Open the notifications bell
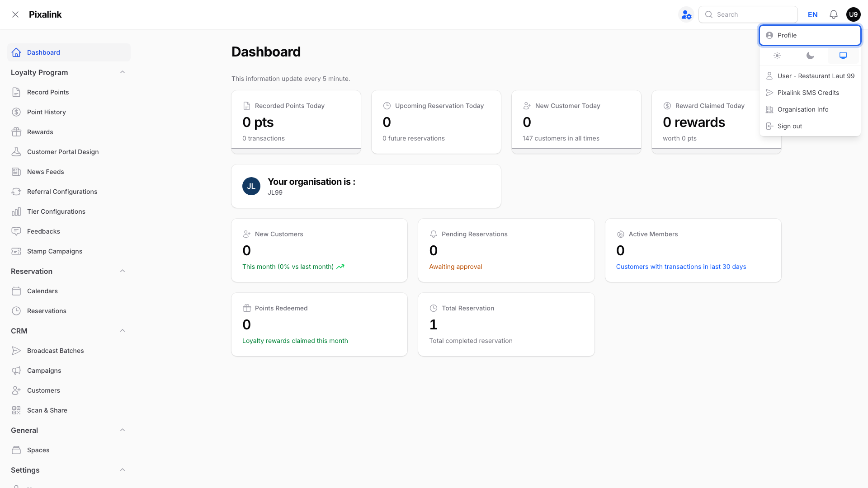Screen dimensions: 868x488 click(834, 14)
